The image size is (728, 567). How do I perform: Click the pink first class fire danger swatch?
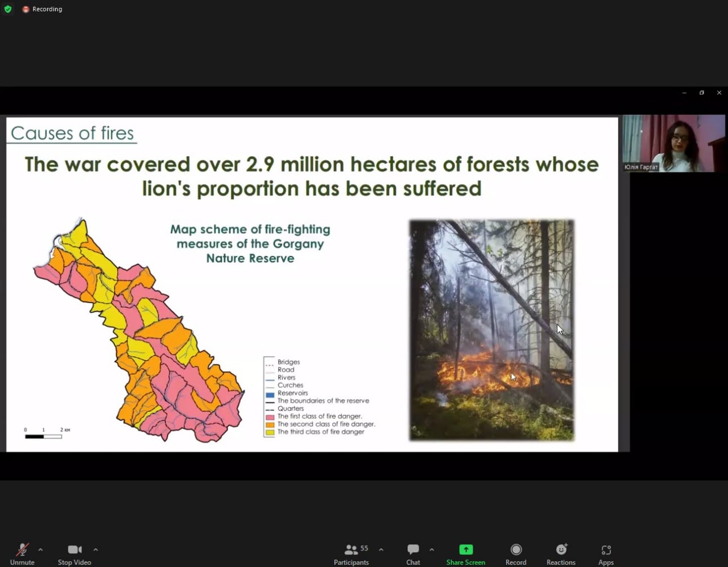pyautogui.click(x=270, y=417)
